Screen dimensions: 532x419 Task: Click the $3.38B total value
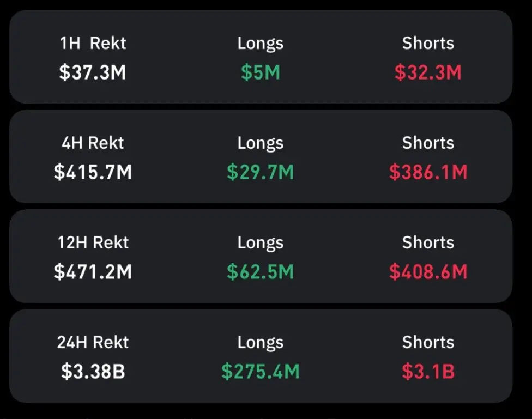point(93,372)
